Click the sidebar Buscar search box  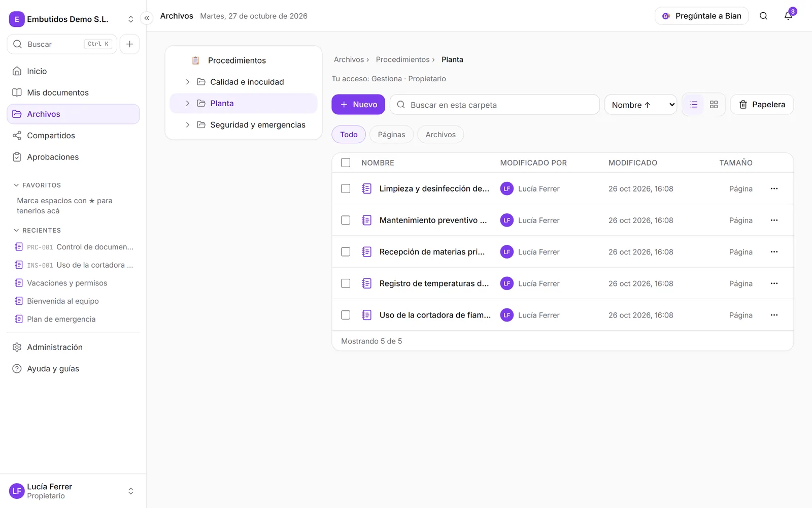tap(62, 44)
